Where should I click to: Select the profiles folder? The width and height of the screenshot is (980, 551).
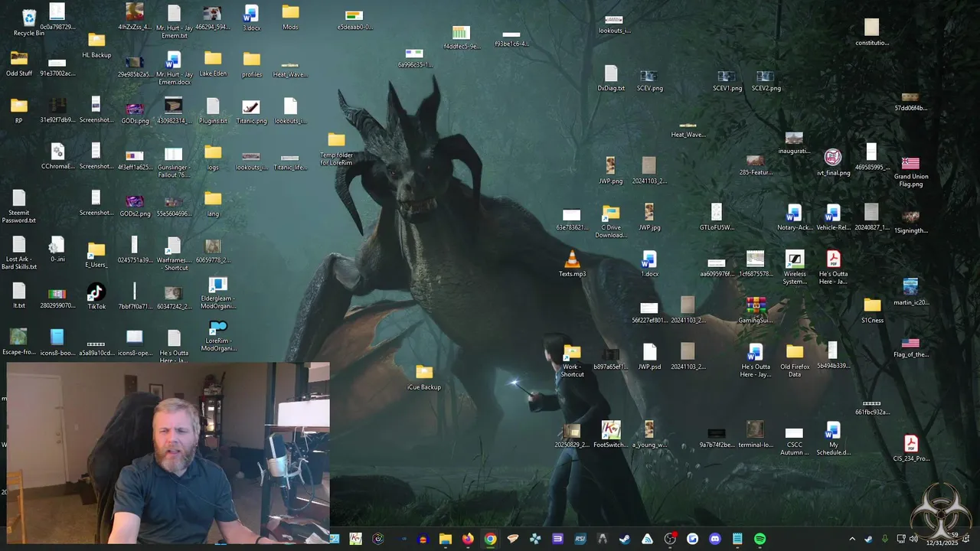point(252,64)
